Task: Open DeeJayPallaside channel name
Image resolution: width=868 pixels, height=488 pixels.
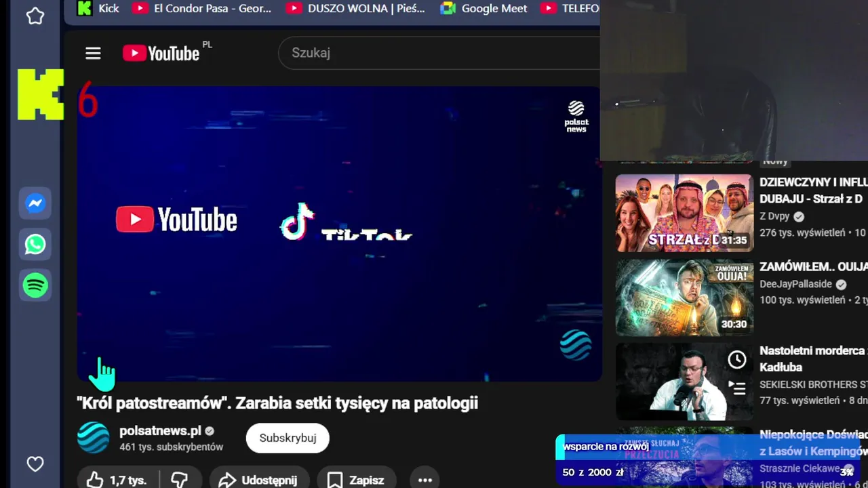Action: tap(795, 284)
